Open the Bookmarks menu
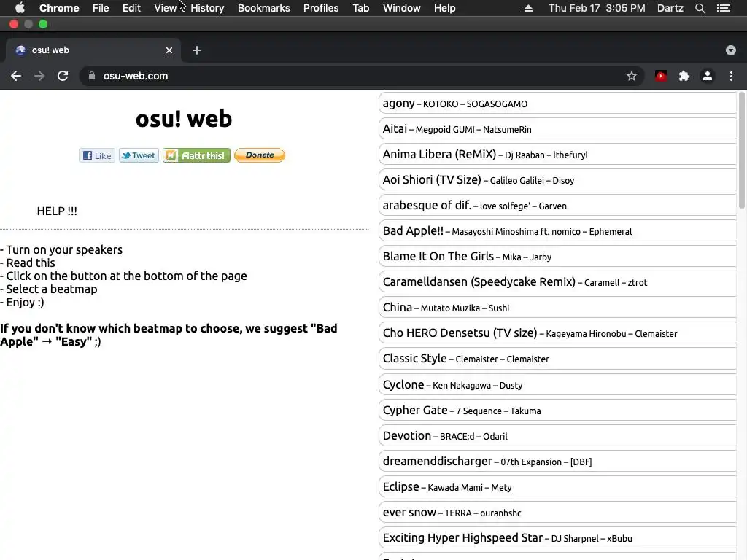This screenshot has height=560, width=747. point(263,8)
